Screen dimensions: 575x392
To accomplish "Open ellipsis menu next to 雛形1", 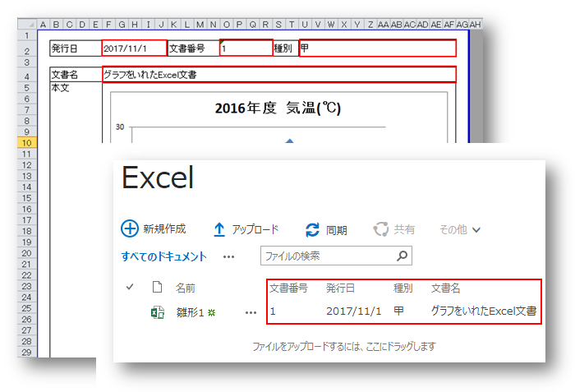I will point(251,312).
